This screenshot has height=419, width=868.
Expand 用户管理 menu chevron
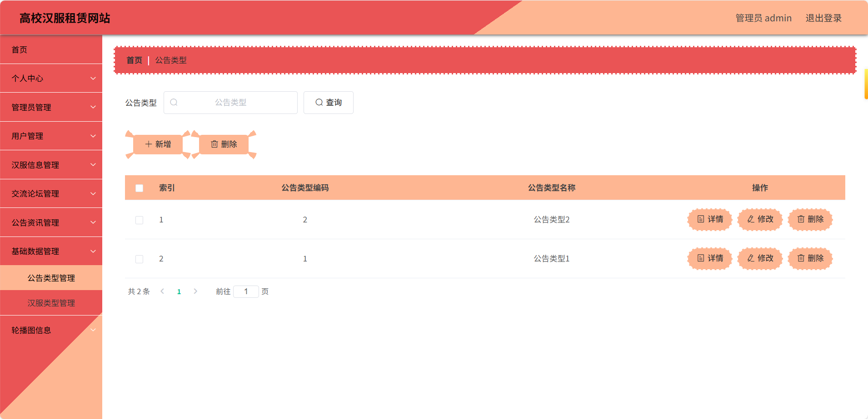click(93, 136)
